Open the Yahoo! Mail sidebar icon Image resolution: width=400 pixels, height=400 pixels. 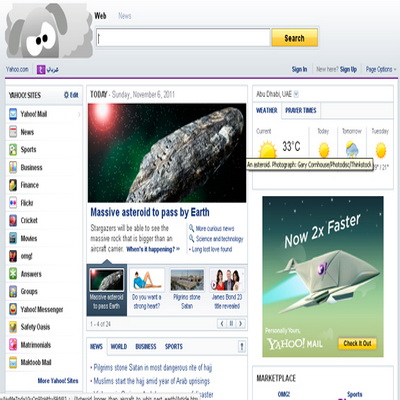[13, 114]
